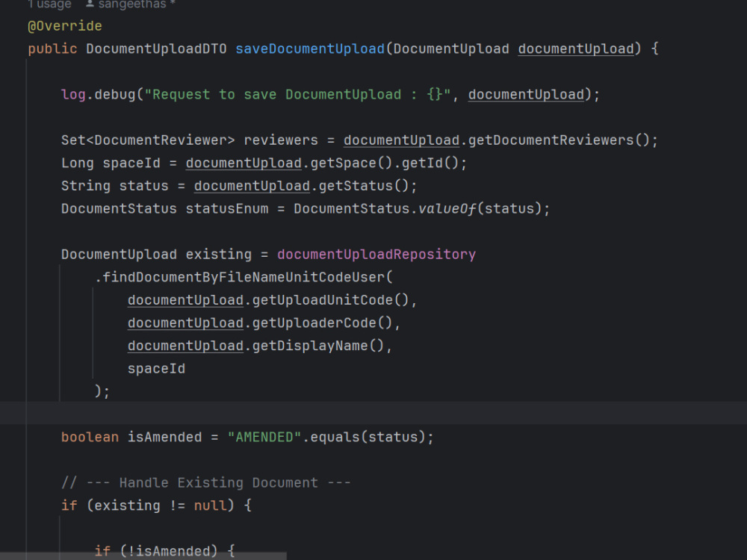Click the "Long" type keyword

(77, 163)
